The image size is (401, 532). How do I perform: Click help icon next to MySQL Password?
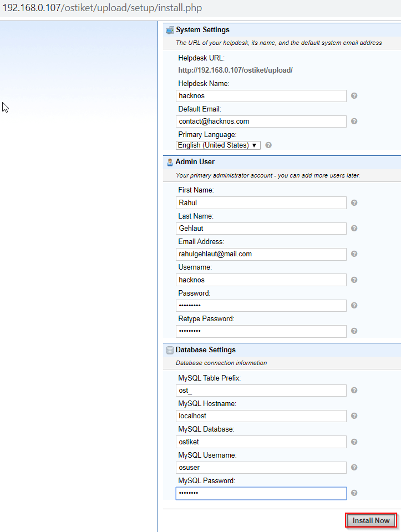click(354, 493)
